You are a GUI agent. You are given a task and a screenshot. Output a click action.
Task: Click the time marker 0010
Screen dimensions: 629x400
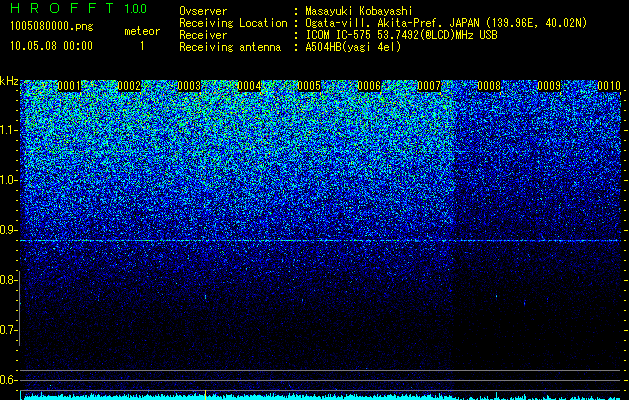[609, 86]
